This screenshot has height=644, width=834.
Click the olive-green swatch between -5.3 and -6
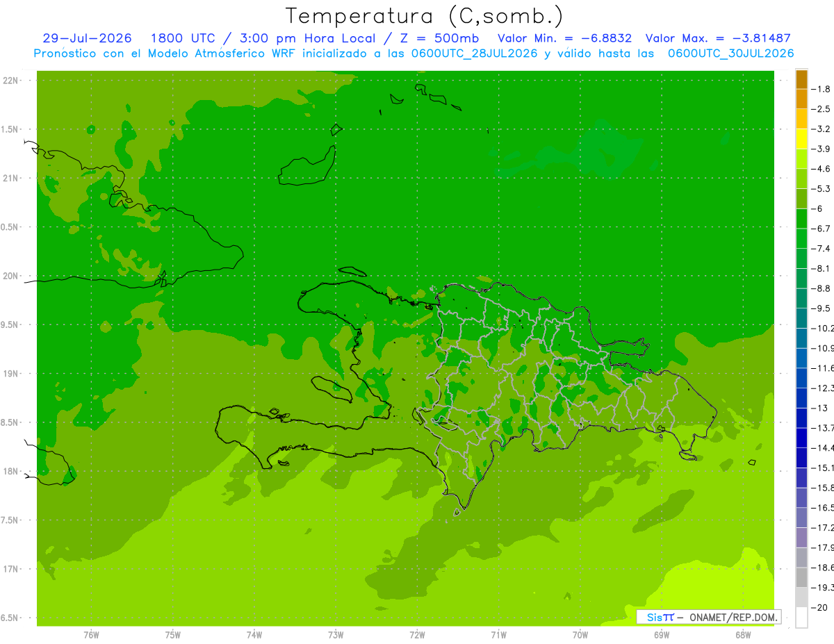tap(801, 199)
